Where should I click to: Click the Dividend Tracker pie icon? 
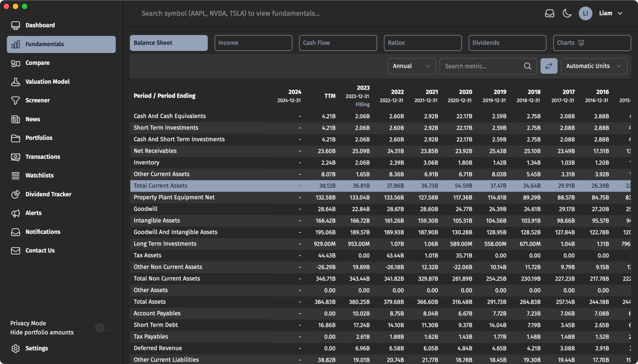pos(15,194)
